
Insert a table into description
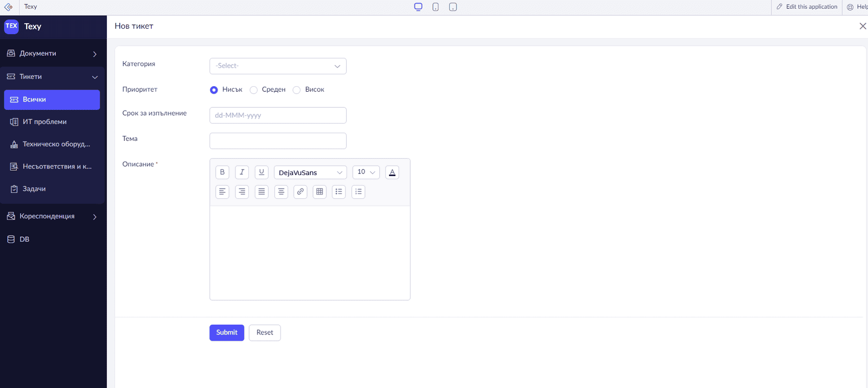(320, 192)
